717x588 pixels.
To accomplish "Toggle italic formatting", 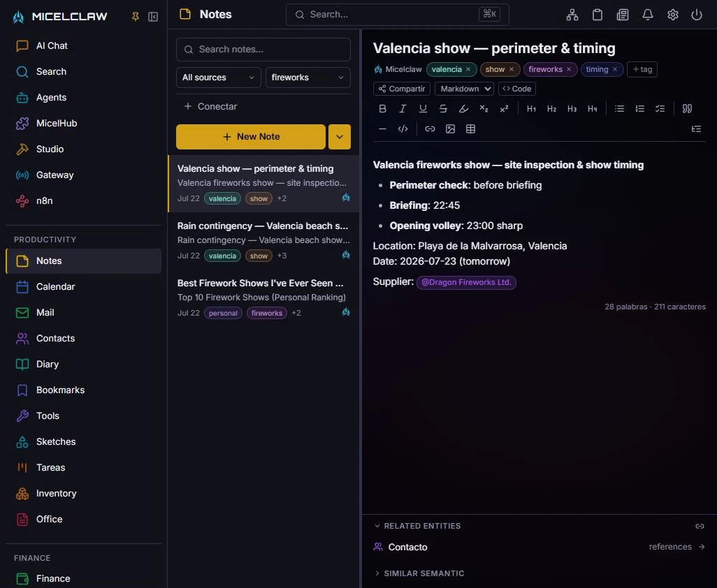I will coord(403,109).
